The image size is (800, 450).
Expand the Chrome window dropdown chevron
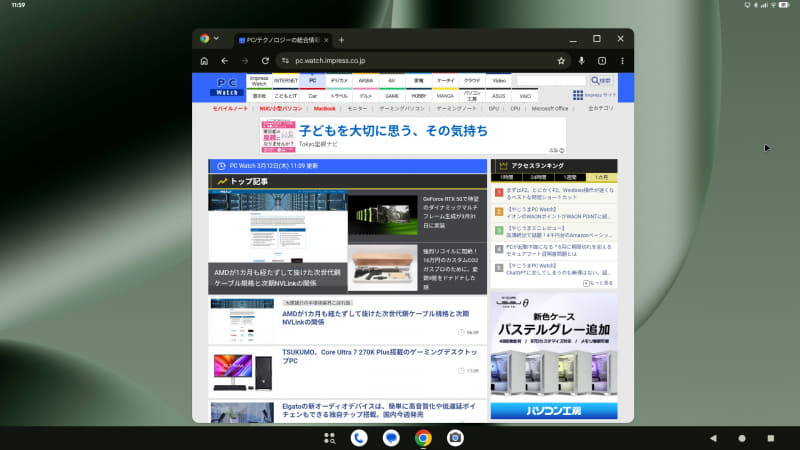pyautogui.click(x=216, y=38)
